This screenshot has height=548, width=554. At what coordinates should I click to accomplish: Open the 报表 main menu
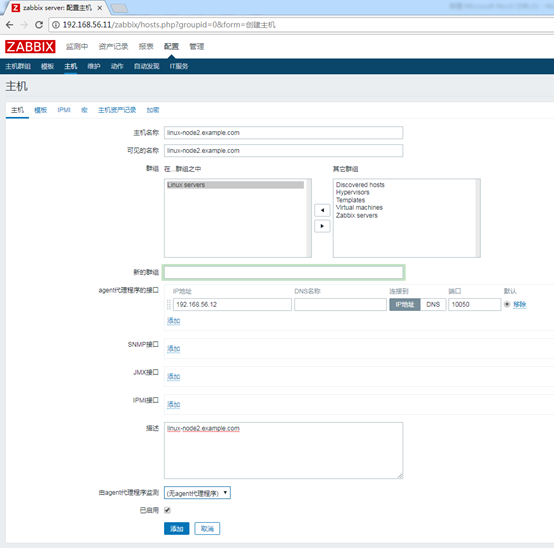pos(146,47)
